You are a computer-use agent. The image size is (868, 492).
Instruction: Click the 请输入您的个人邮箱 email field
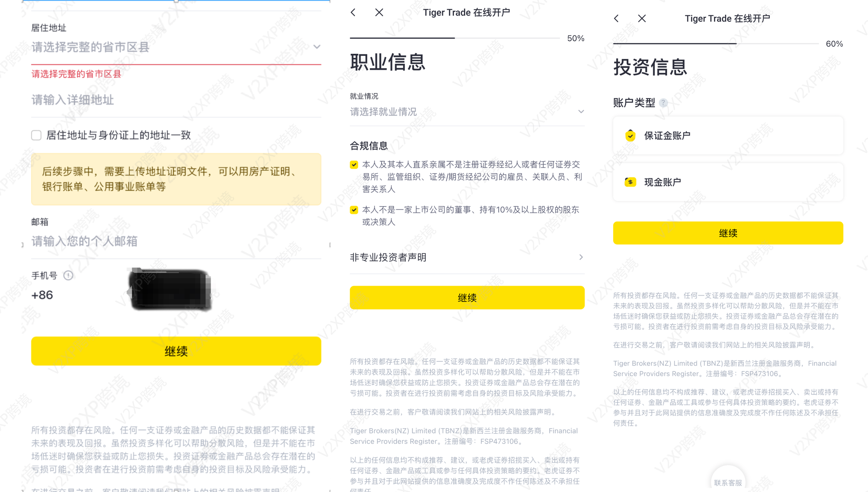click(x=176, y=241)
